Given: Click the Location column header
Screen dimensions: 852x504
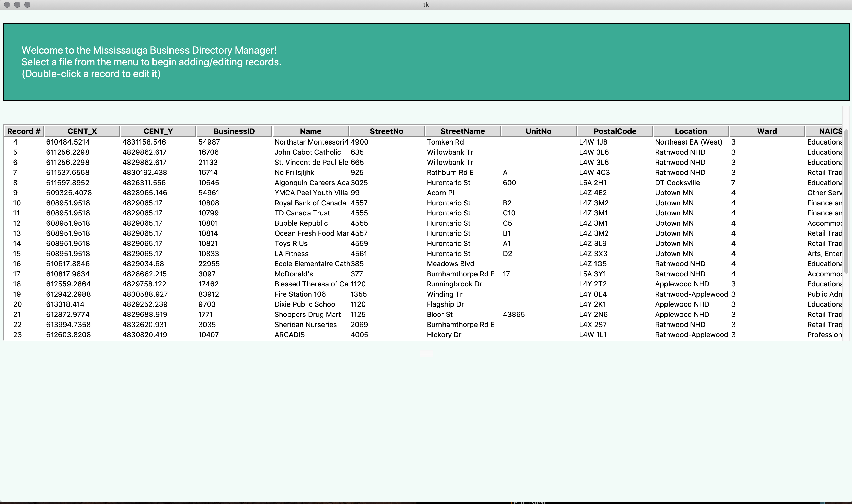Looking at the screenshot, I should coord(691,131).
